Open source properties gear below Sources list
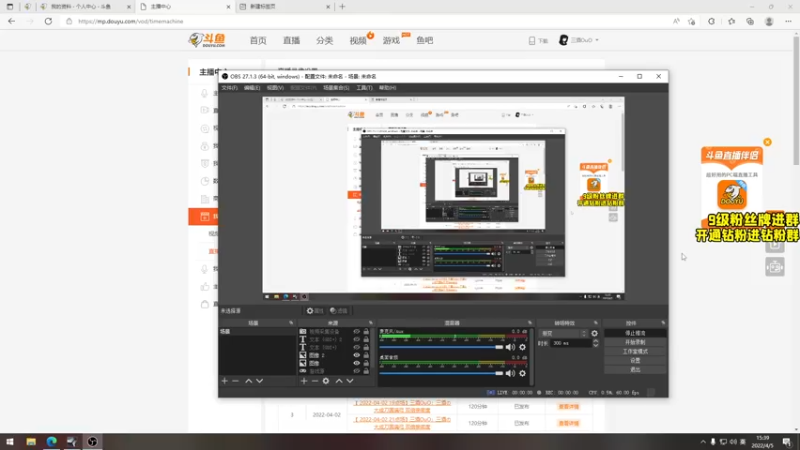800x450 pixels. [326, 381]
